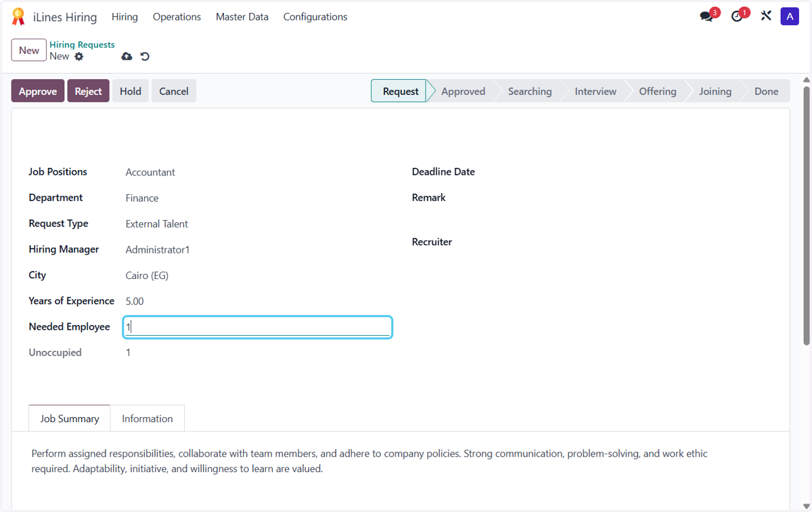
Task: Switch to the Job Summary tab
Action: [70, 419]
